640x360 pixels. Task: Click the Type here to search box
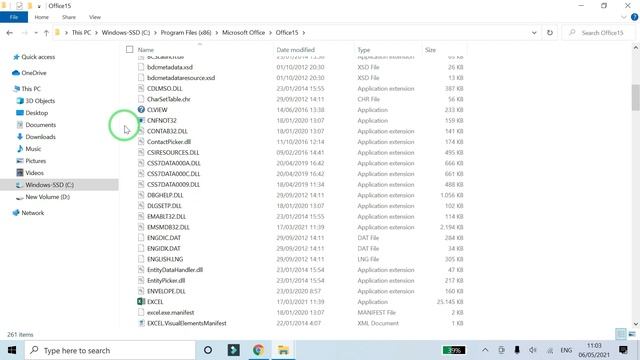110,350
